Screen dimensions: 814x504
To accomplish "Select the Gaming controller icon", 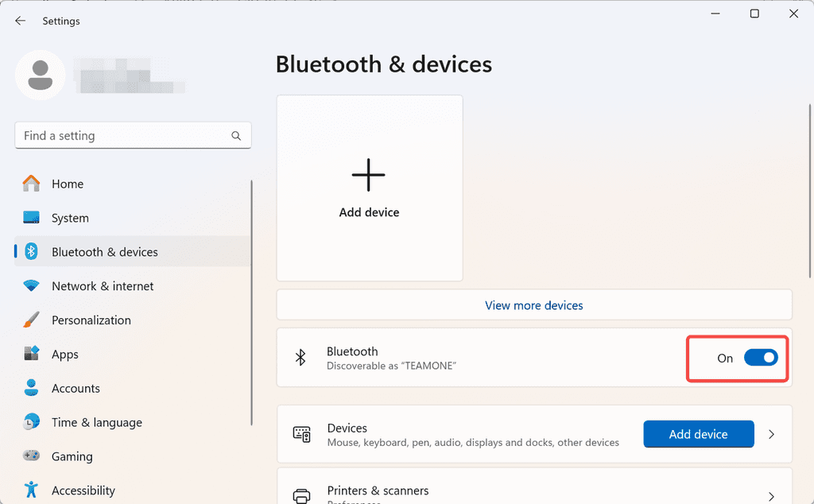I will tap(32, 456).
